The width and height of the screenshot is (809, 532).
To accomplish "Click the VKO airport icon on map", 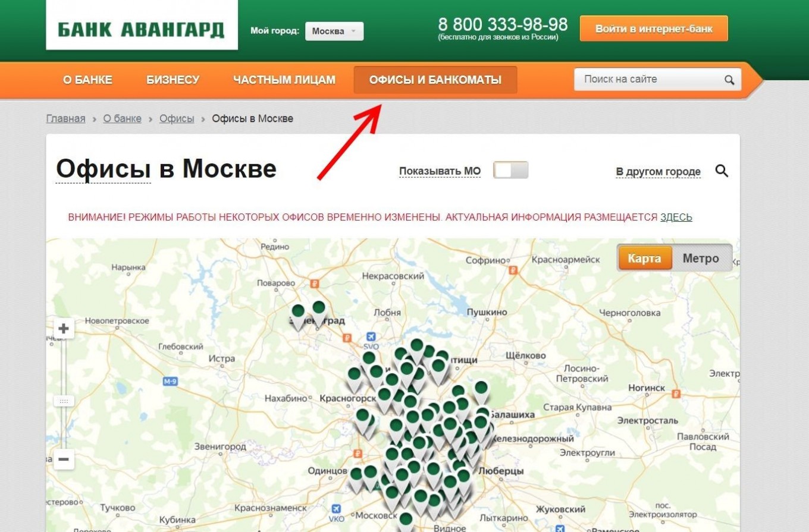I will coord(337,509).
